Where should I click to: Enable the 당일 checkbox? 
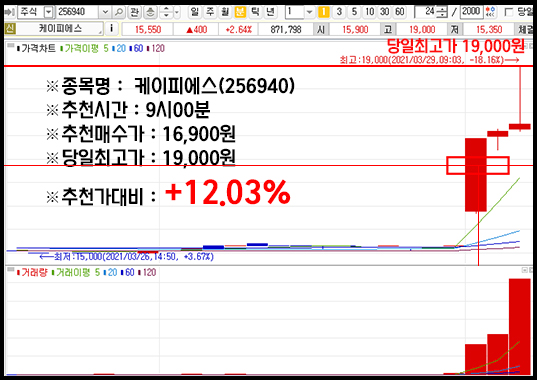pos(509,13)
